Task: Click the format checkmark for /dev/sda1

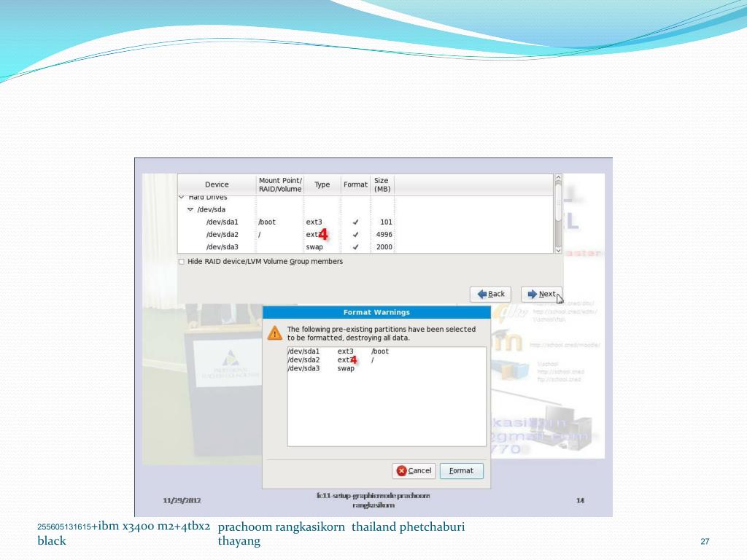Action: [355, 222]
